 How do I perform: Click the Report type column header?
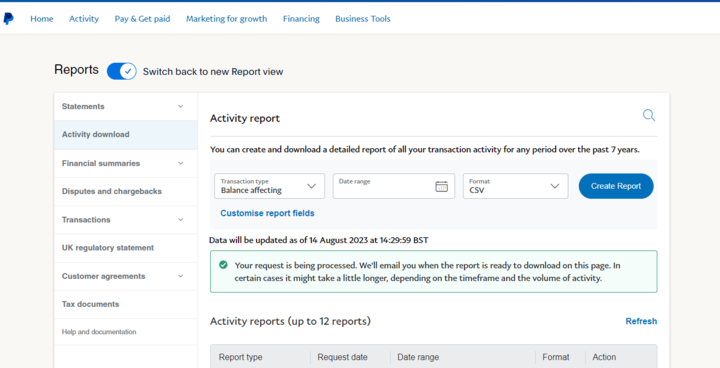tap(240, 357)
